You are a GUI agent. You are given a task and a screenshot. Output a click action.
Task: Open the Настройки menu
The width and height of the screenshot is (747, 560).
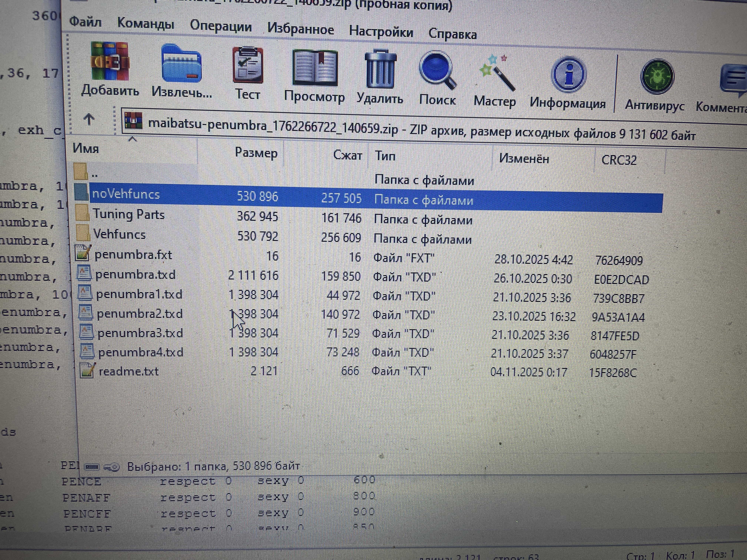click(x=381, y=32)
